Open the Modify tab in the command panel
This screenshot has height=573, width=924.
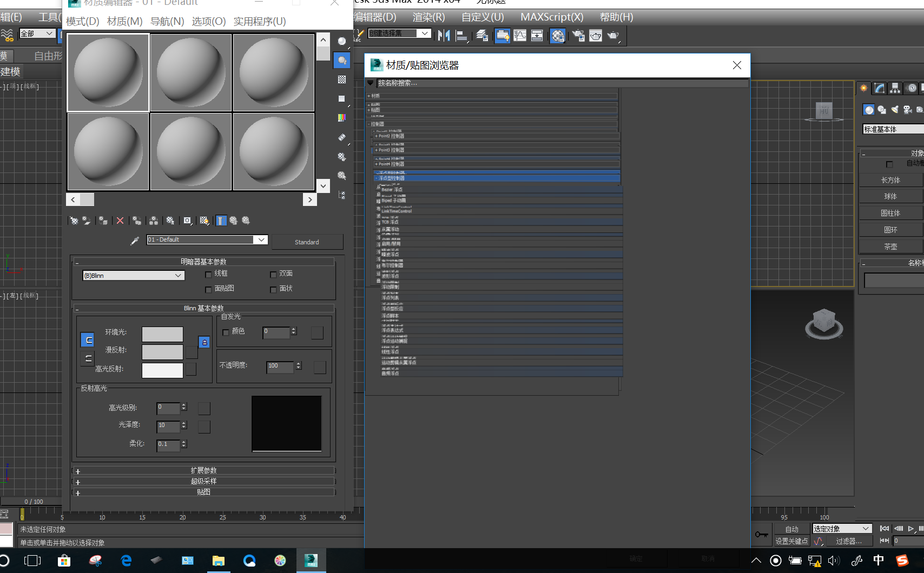coord(880,88)
